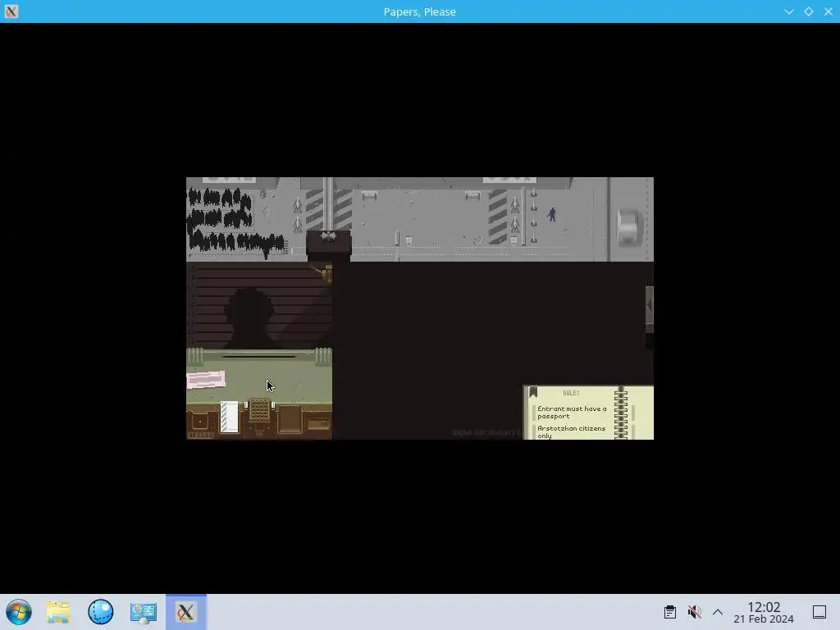The width and height of the screenshot is (840, 630).
Task: Select the 'Entrant must have a passport' rule
Action: 572,412
